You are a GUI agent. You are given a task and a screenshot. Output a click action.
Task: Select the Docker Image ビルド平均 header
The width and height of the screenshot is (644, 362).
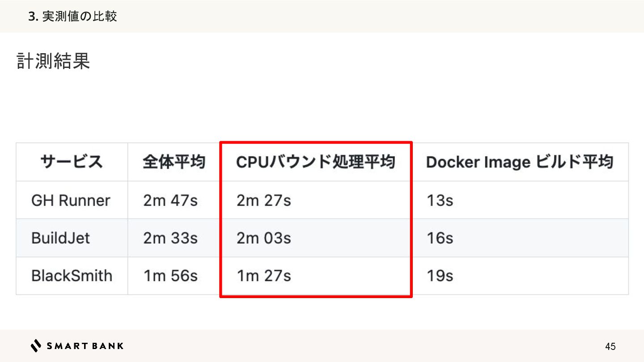[519, 162]
